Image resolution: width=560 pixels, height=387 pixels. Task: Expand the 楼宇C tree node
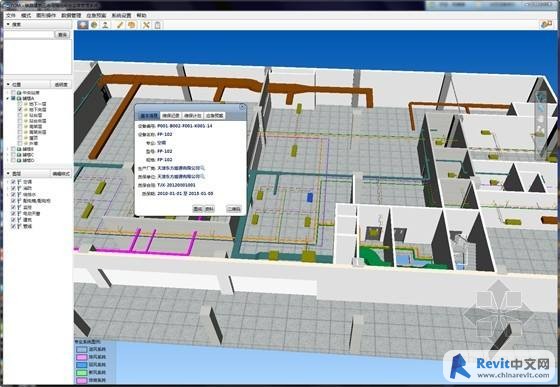tap(8, 155)
